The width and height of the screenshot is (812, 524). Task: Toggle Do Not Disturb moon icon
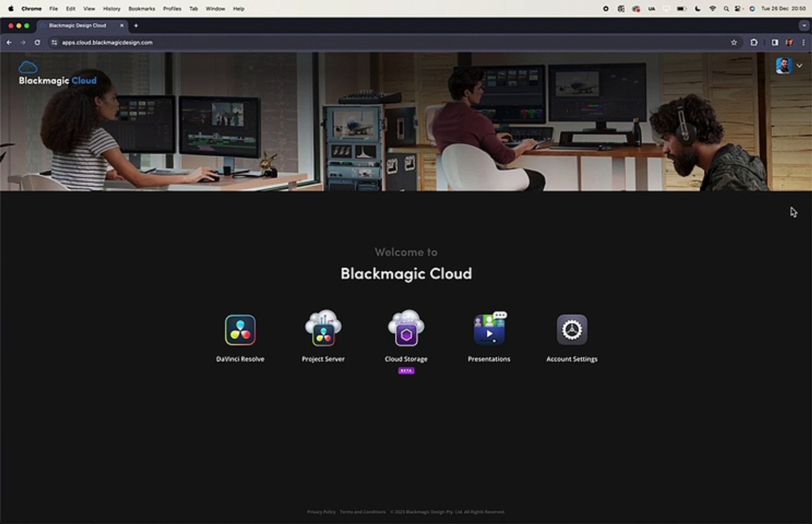coord(698,9)
